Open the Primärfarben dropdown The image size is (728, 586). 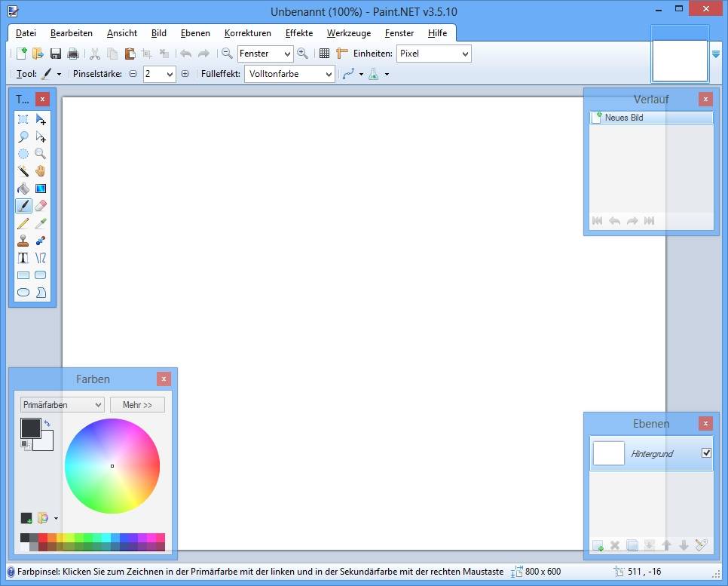click(63, 405)
